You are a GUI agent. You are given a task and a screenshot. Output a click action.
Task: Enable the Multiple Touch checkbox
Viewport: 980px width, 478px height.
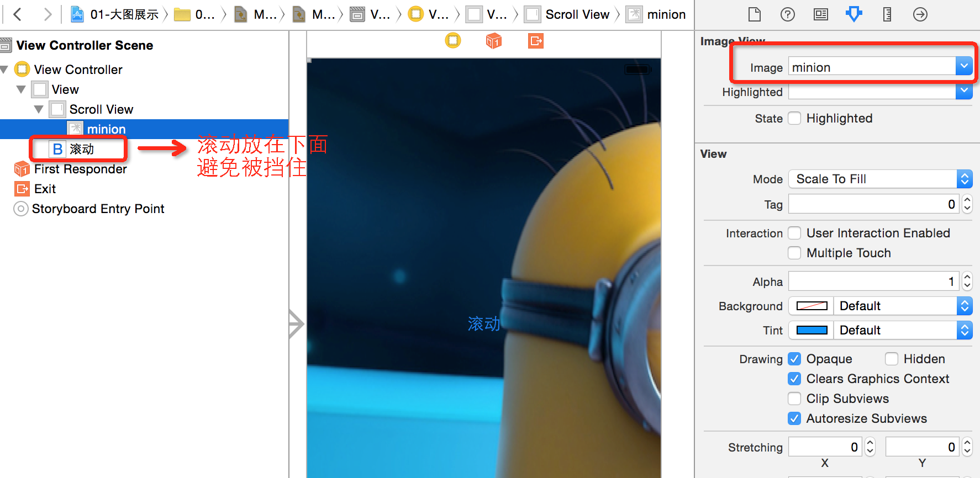(x=794, y=253)
